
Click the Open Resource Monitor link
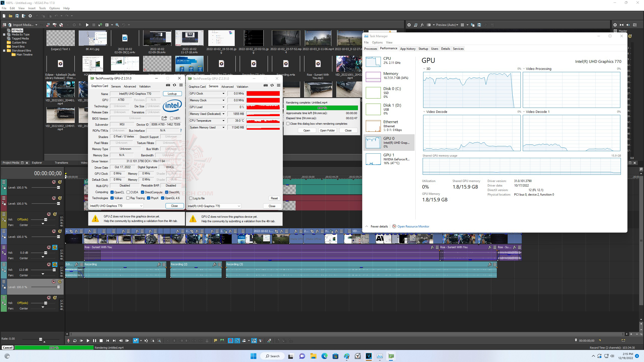(413, 227)
